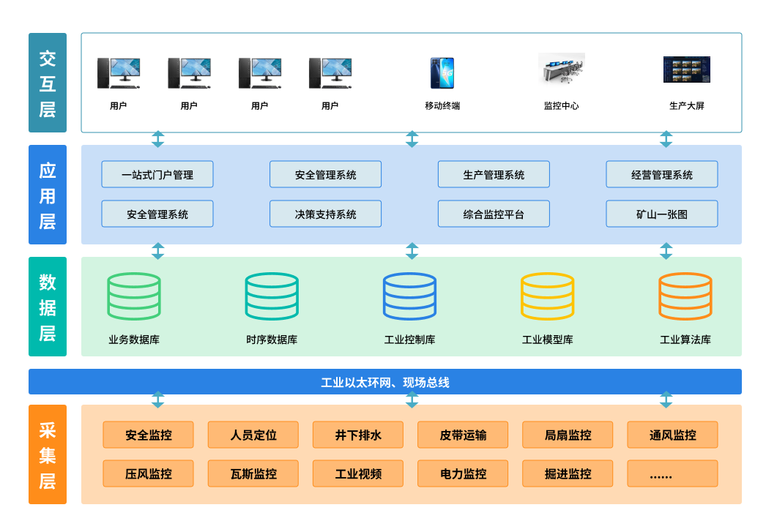The width and height of the screenshot is (766, 532).
Task: Select the 经营管理系统 module
Action: [x=661, y=175]
